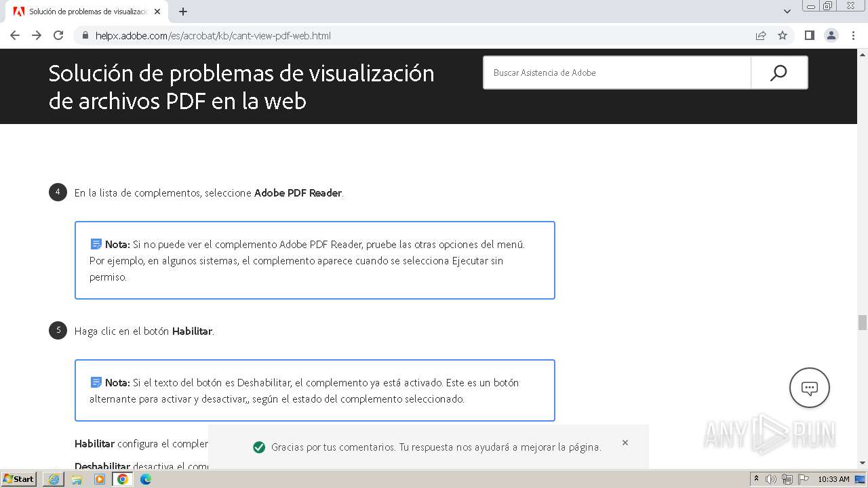The width and height of the screenshot is (868, 488).
Task: Open the Chrome profile avatar
Action: pos(831,35)
